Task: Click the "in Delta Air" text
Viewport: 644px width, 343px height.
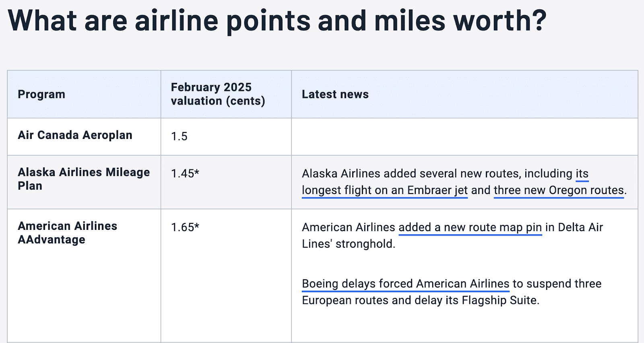Action: (x=574, y=227)
